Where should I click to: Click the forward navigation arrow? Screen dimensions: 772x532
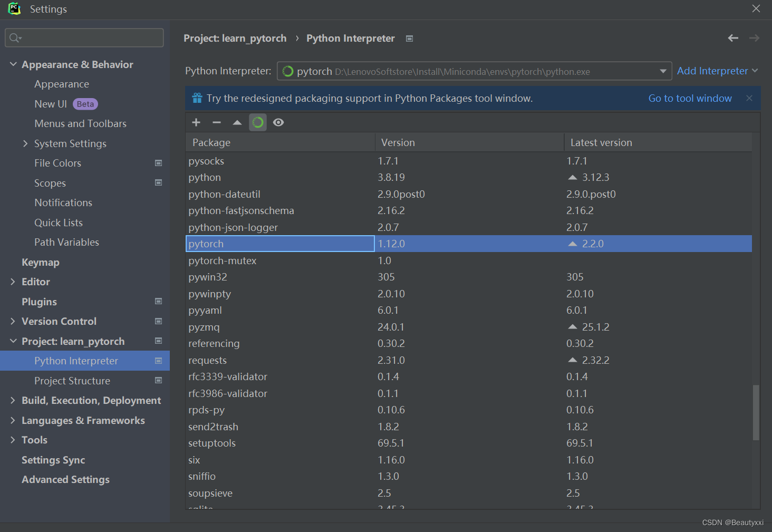pyautogui.click(x=755, y=38)
